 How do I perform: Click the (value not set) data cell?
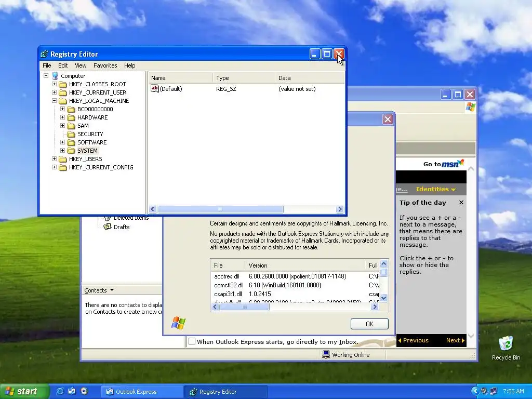click(x=297, y=89)
